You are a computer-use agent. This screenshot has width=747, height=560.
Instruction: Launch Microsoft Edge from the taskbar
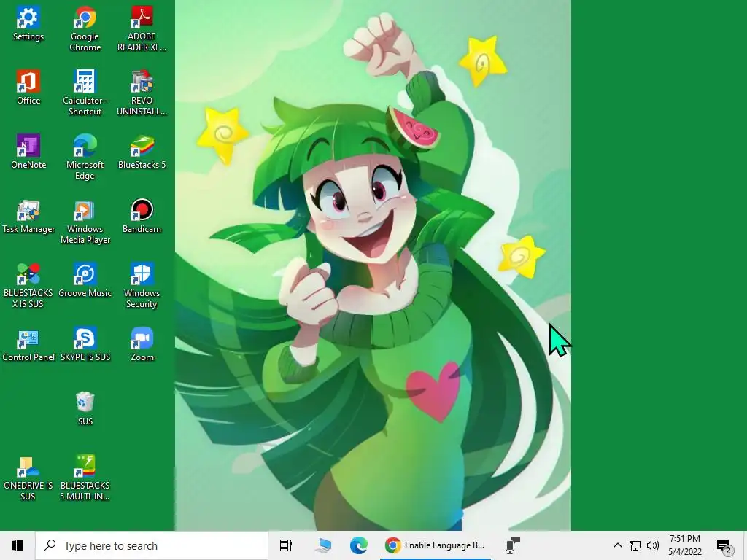(x=359, y=545)
